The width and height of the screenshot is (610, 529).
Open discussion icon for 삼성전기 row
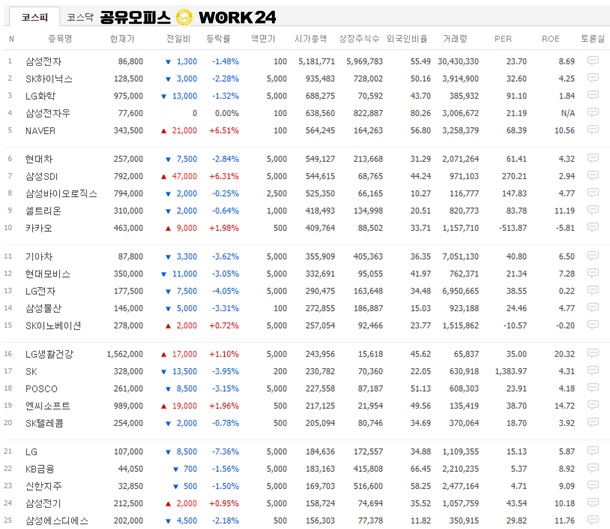[x=592, y=503]
